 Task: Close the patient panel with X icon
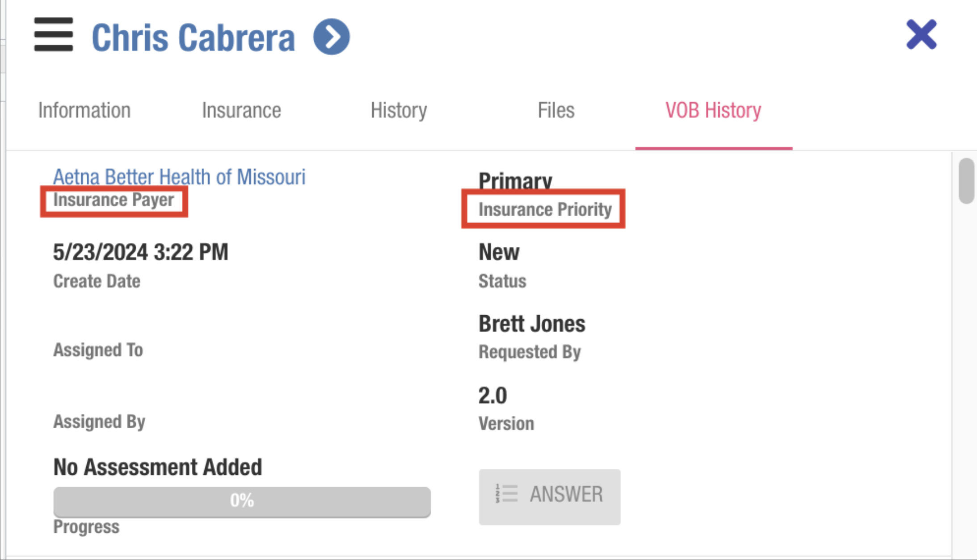click(921, 35)
